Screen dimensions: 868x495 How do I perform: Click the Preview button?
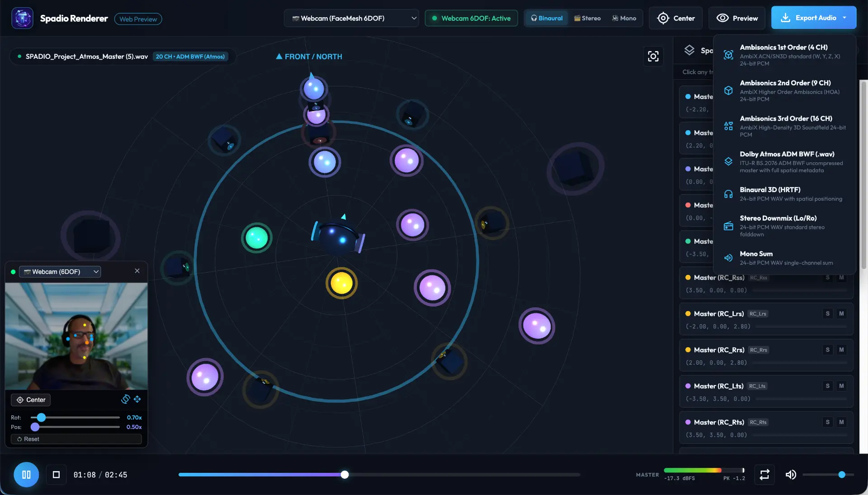tap(736, 18)
